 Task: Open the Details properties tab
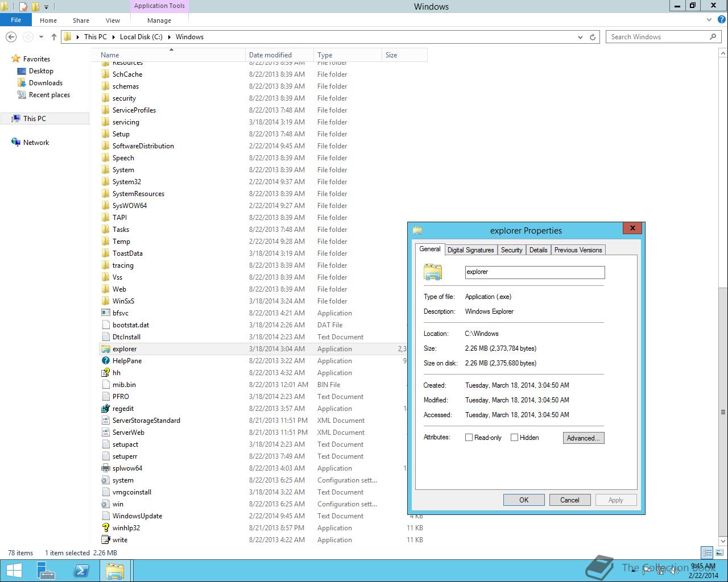[x=538, y=250]
